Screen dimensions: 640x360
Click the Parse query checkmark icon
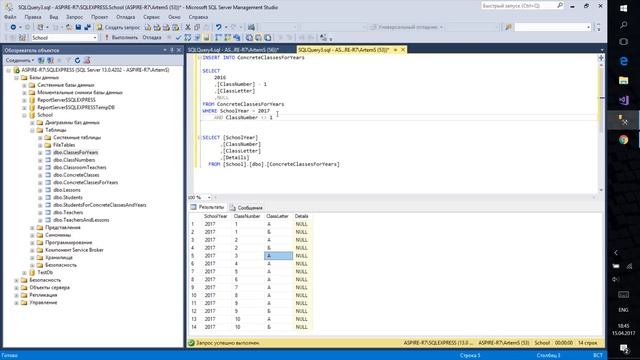[178, 38]
